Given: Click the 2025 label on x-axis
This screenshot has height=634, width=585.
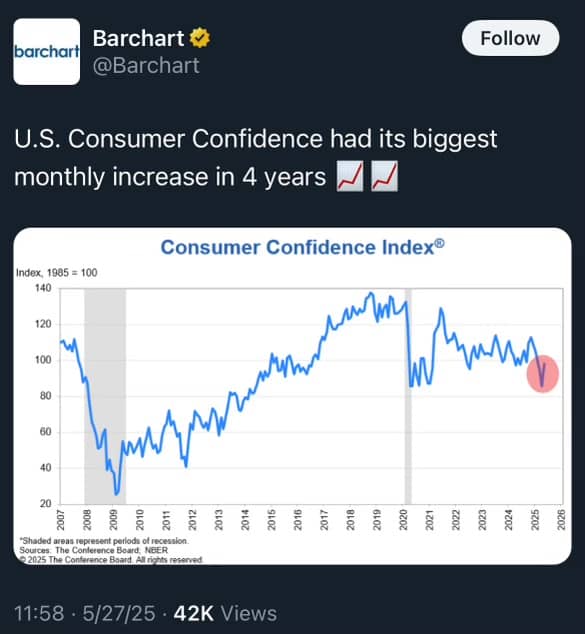Looking at the screenshot, I should pos(535,520).
